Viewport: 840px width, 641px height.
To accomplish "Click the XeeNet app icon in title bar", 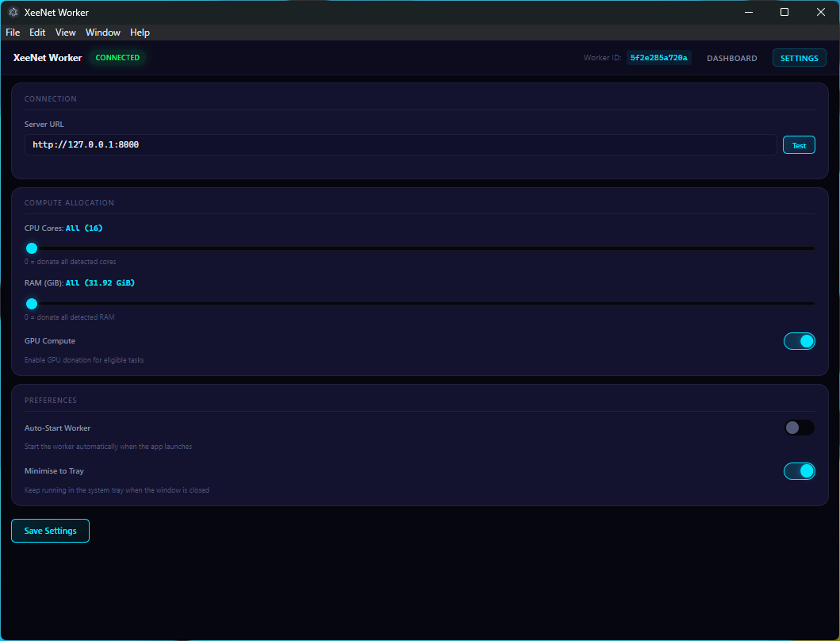I will coord(13,12).
